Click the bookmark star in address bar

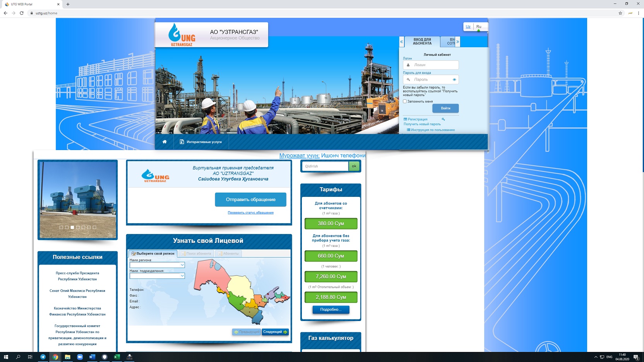click(620, 13)
